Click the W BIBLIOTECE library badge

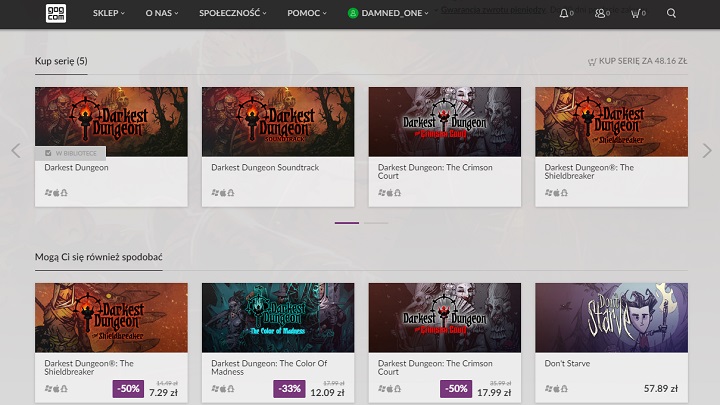point(71,153)
